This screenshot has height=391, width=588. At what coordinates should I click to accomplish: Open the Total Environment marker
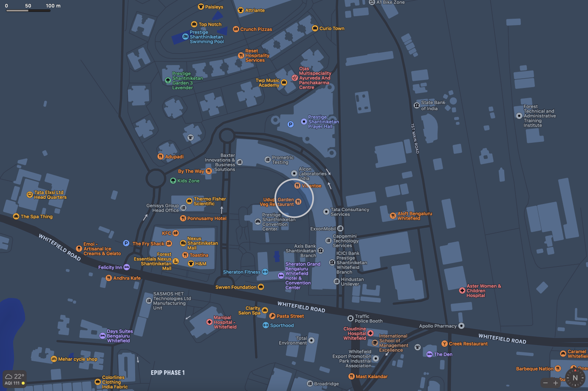click(311, 340)
